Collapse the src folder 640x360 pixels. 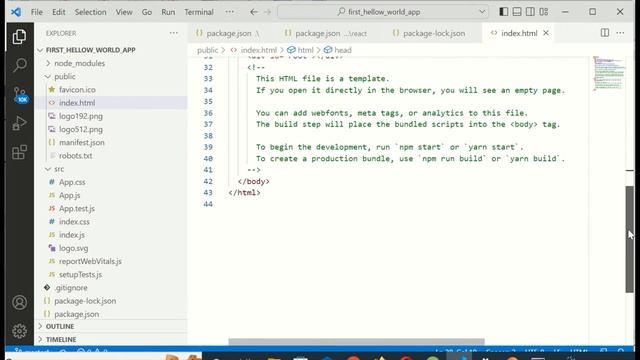[59, 169]
